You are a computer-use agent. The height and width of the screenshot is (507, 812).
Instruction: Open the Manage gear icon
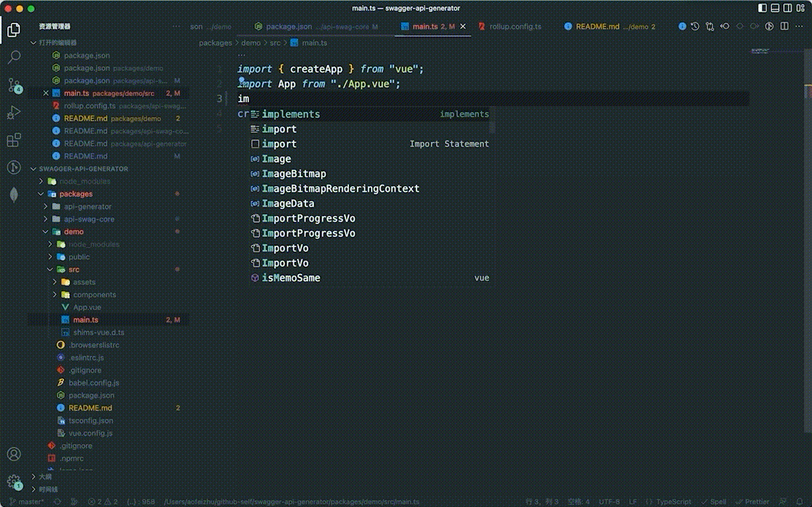point(14,482)
